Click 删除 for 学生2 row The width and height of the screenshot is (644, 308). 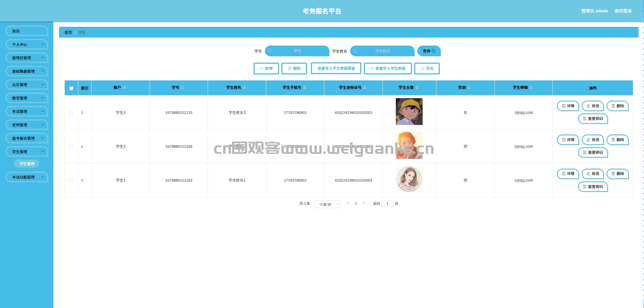[x=618, y=140]
